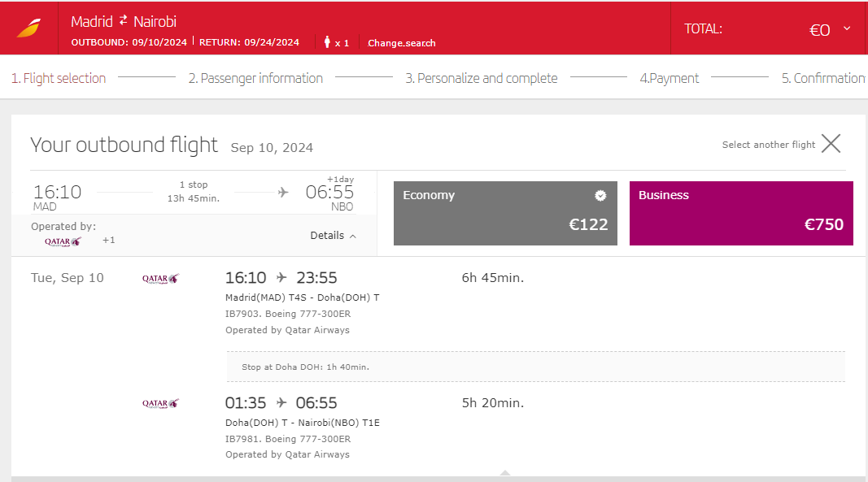Collapse the flight Details chevron
Screen dimensions: 868x482
[x=352, y=237]
